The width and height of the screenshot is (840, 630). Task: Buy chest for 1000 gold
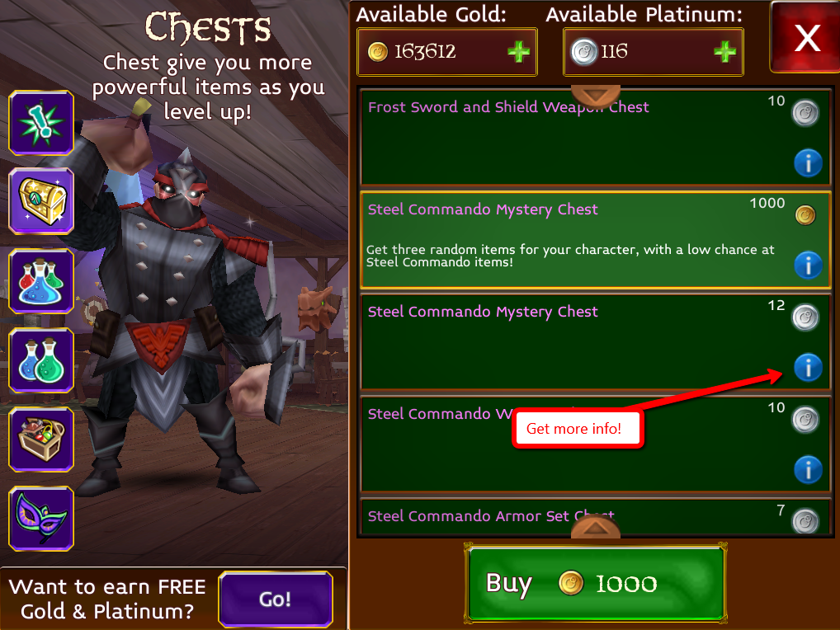(596, 583)
